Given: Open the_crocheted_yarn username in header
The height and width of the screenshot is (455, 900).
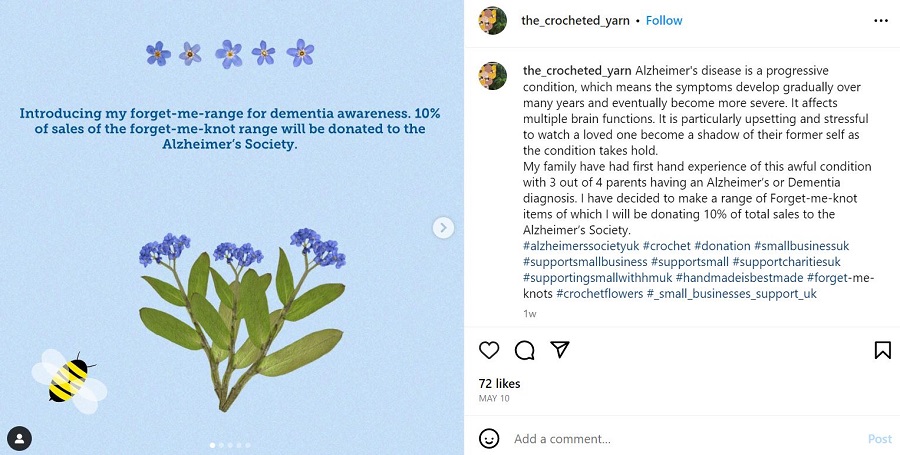Looking at the screenshot, I should 575,21.
